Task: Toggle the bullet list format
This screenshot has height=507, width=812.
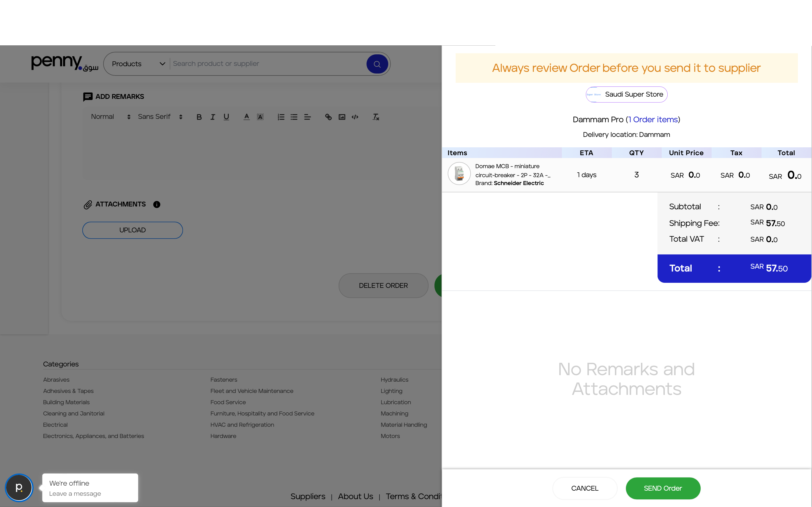Action: [x=294, y=117]
